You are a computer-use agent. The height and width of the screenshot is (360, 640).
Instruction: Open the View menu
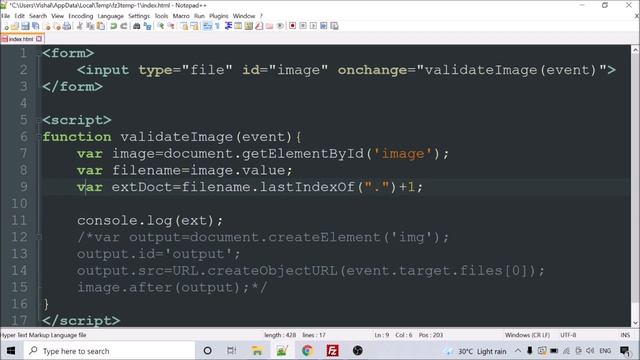click(x=58, y=16)
